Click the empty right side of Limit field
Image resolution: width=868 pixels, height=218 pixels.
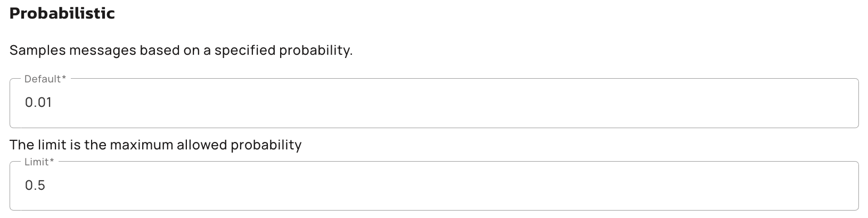[x=746, y=186]
